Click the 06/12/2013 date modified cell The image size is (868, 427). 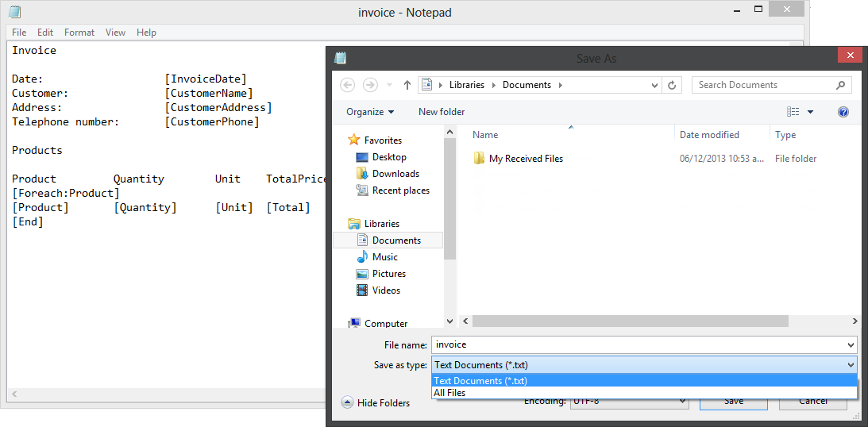(722, 159)
